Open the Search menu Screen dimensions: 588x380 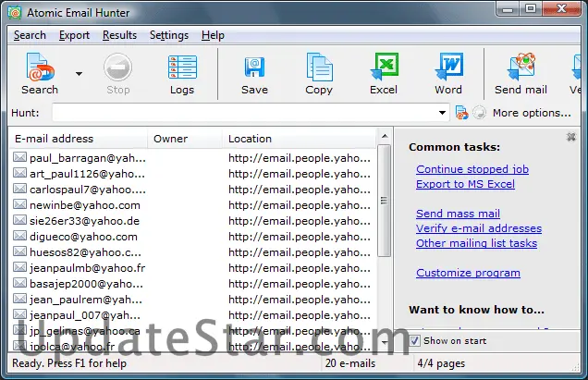(x=30, y=35)
